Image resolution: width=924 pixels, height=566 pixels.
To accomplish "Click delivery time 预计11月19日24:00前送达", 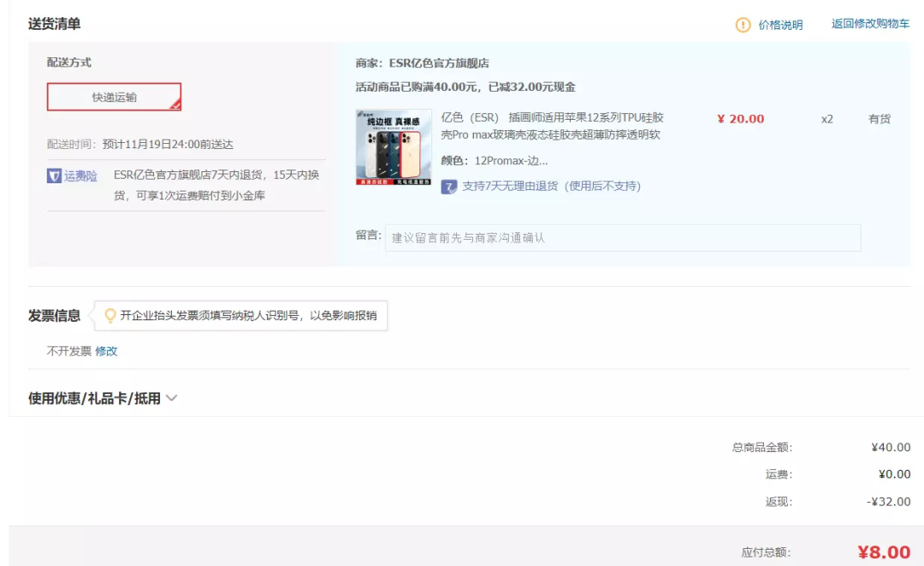I will tap(168, 144).
